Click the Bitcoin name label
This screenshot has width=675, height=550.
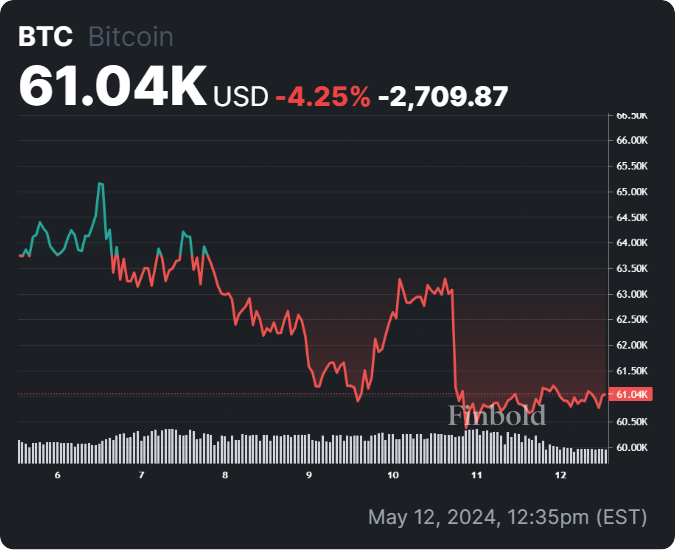pos(131,37)
